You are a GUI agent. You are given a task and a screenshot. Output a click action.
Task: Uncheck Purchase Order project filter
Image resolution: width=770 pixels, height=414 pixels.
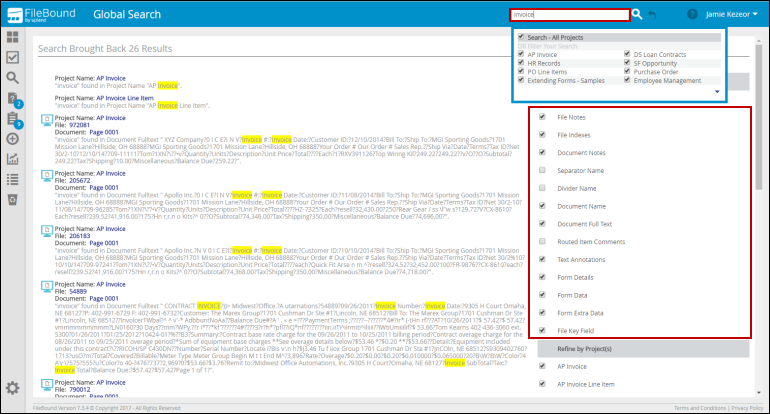[x=627, y=71]
